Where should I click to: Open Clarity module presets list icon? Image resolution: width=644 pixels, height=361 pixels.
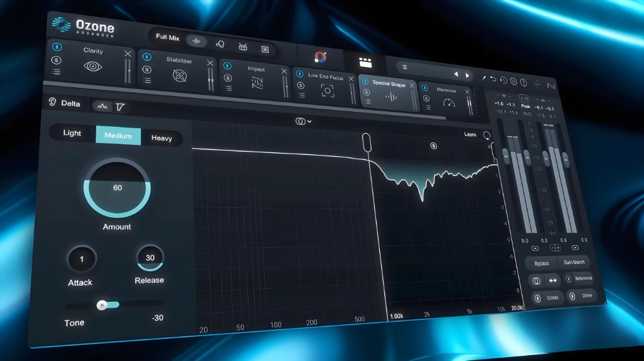(x=56, y=72)
